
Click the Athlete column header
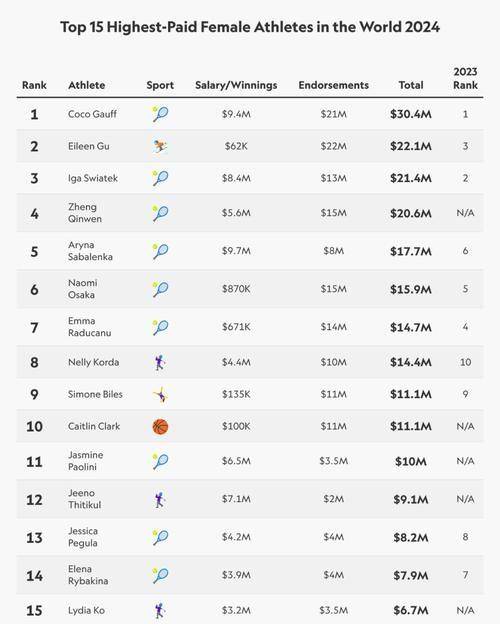coord(86,85)
